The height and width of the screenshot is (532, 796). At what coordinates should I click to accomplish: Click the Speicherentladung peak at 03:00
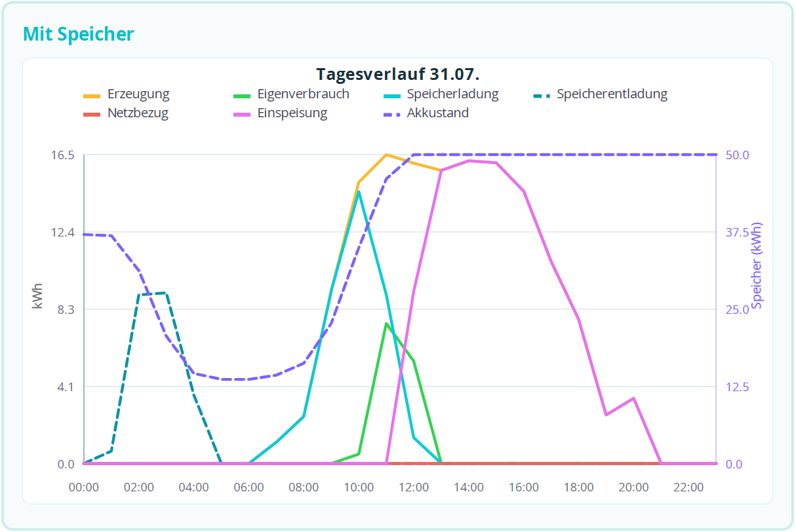point(166,293)
